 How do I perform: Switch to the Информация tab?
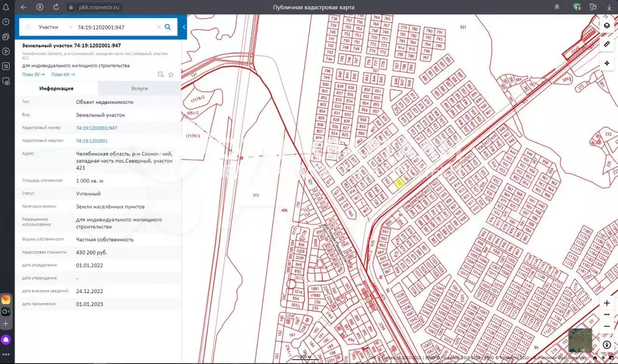56,88
